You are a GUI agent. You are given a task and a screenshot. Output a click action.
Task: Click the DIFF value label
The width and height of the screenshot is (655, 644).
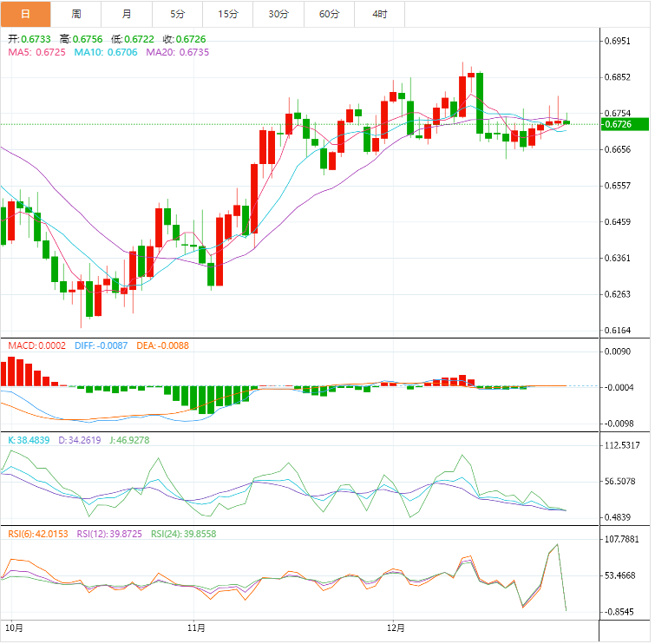[101, 345]
